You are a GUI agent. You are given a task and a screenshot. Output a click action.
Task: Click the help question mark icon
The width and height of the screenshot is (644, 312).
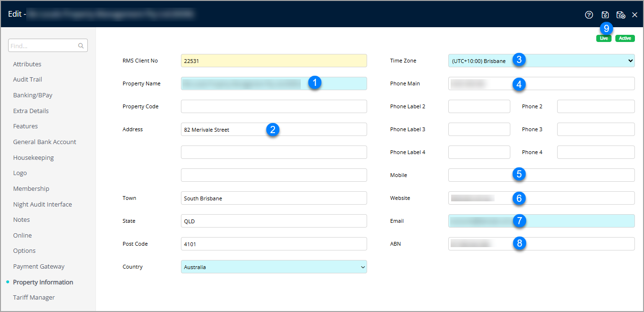589,15
